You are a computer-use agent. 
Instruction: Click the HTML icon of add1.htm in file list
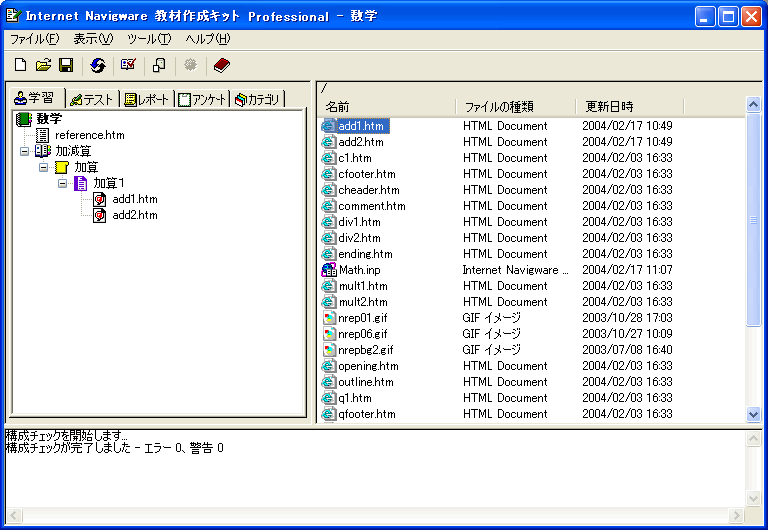click(329, 126)
